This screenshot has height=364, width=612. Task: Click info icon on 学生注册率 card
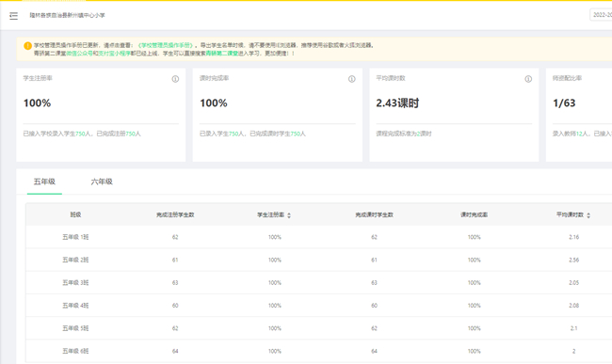click(x=175, y=79)
